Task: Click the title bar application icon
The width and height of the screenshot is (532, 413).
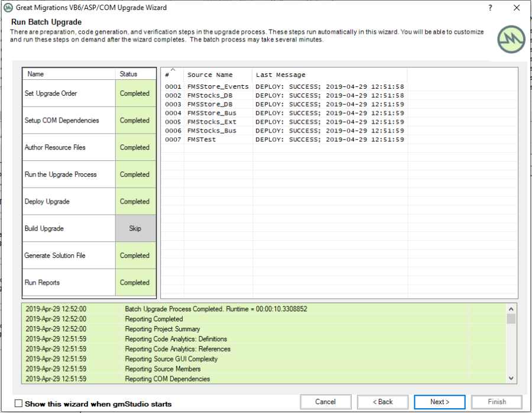Action: [8, 8]
